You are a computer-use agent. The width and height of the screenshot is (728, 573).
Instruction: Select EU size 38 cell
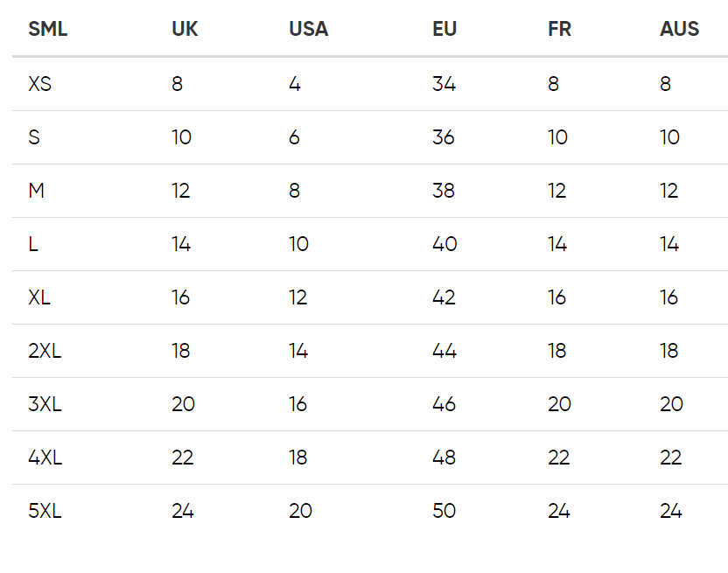[x=444, y=191]
